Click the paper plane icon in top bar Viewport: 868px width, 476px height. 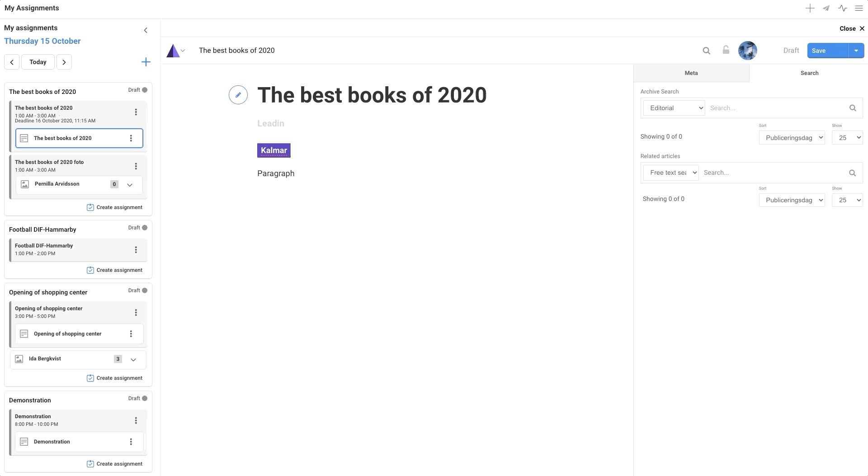(826, 8)
